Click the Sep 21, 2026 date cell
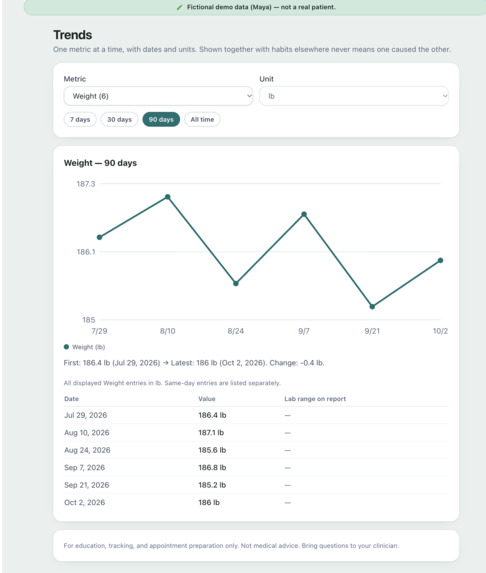 pos(87,485)
